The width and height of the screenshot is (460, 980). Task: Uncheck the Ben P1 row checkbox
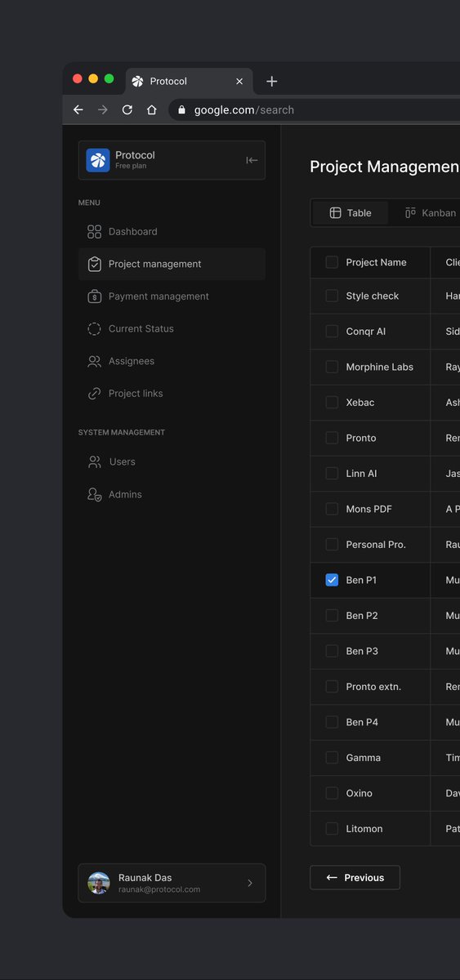pos(332,580)
